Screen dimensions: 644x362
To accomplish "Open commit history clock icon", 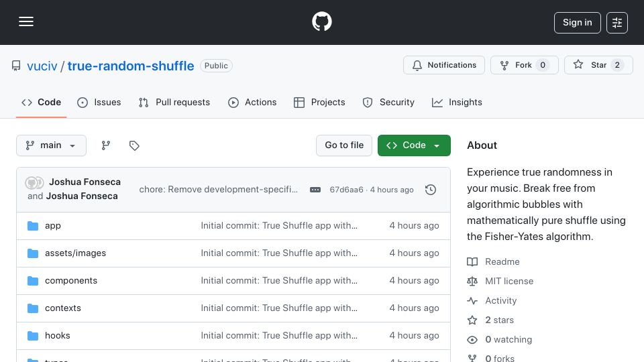I will tap(431, 190).
